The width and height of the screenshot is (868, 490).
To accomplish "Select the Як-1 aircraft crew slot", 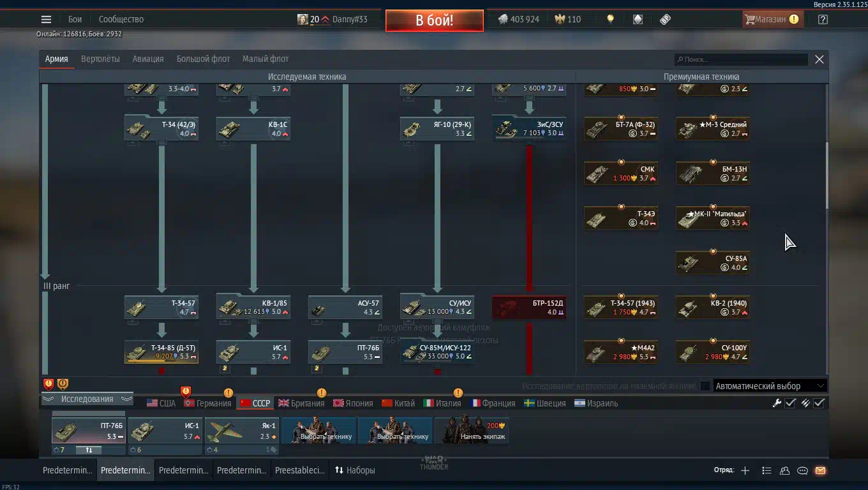I will (242, 430).
